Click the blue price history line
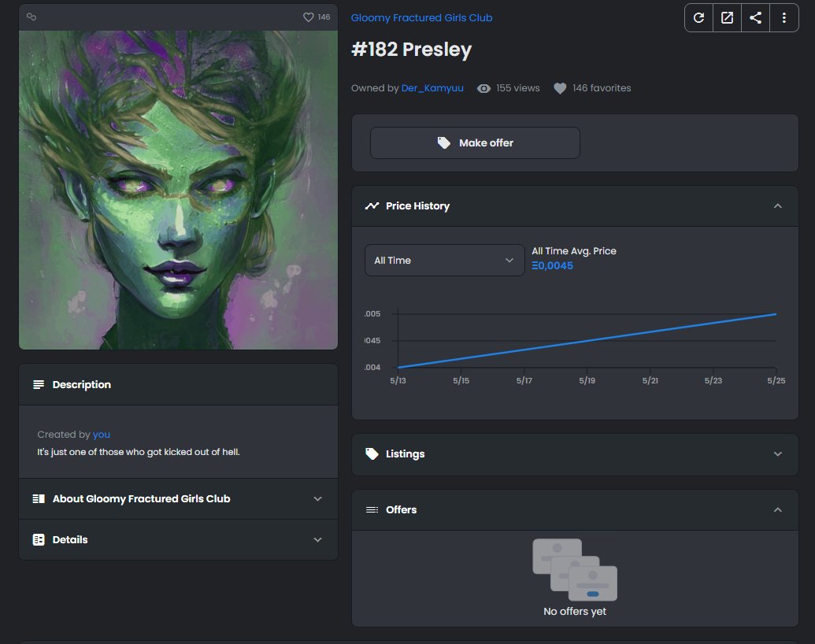 pos(587,341)
